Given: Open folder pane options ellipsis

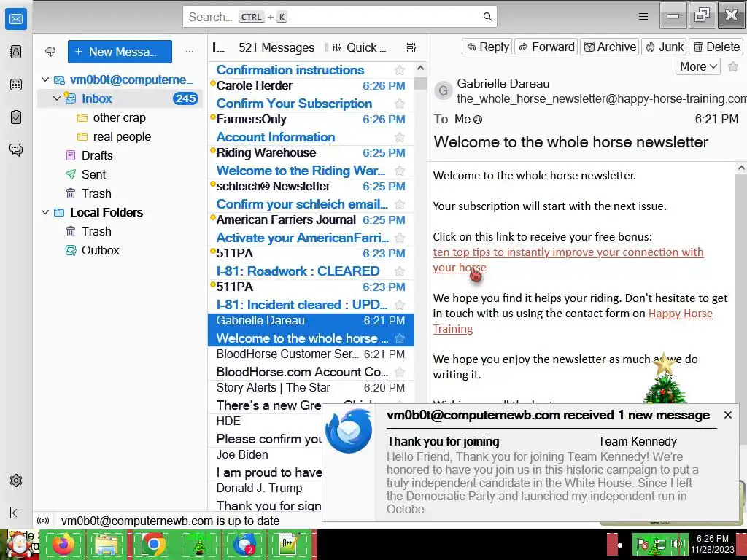Looking at the screenshot, I should coord(190,52).
